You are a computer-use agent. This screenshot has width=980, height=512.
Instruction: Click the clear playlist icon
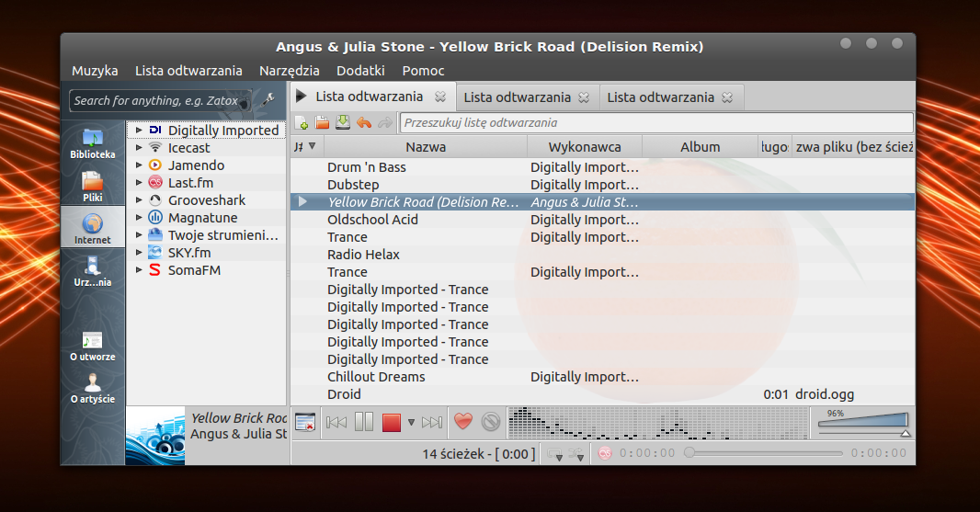(305, 423)
